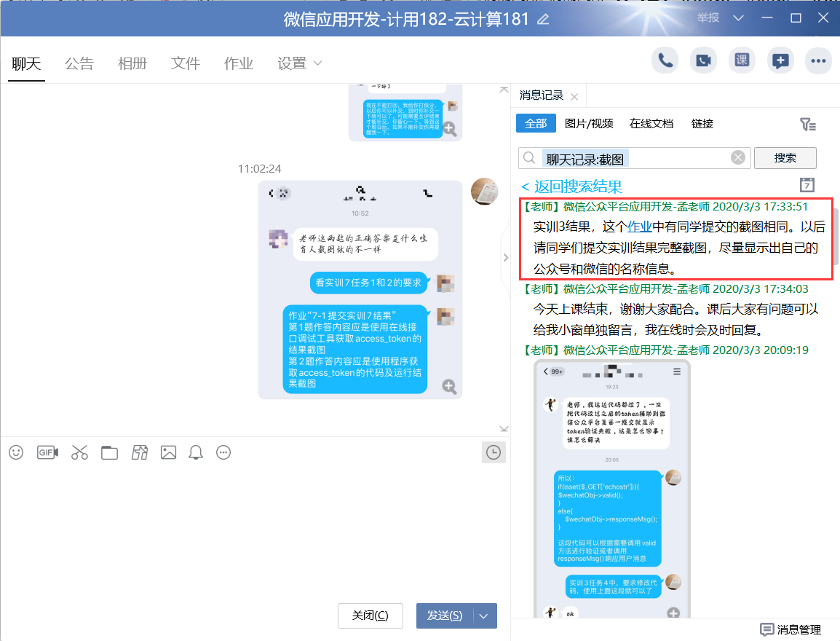Clear the search text with X button
840x641 pixels.
click(x=738, y=158)
